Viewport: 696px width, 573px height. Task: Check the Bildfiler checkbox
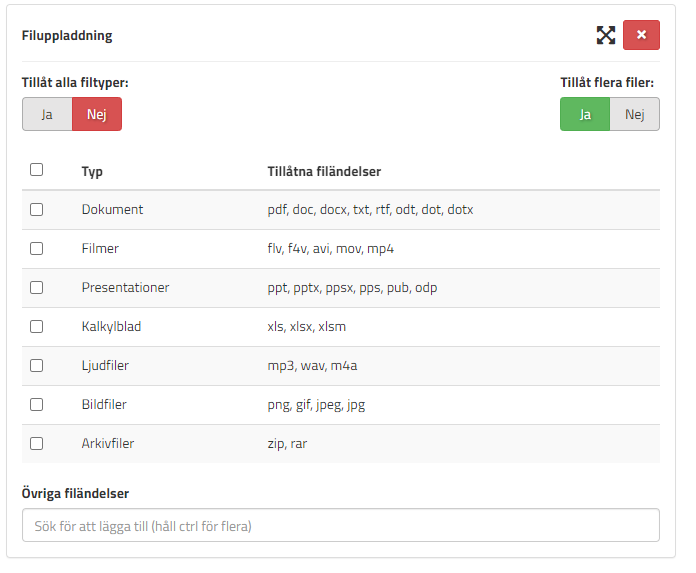tap(37, 405)
